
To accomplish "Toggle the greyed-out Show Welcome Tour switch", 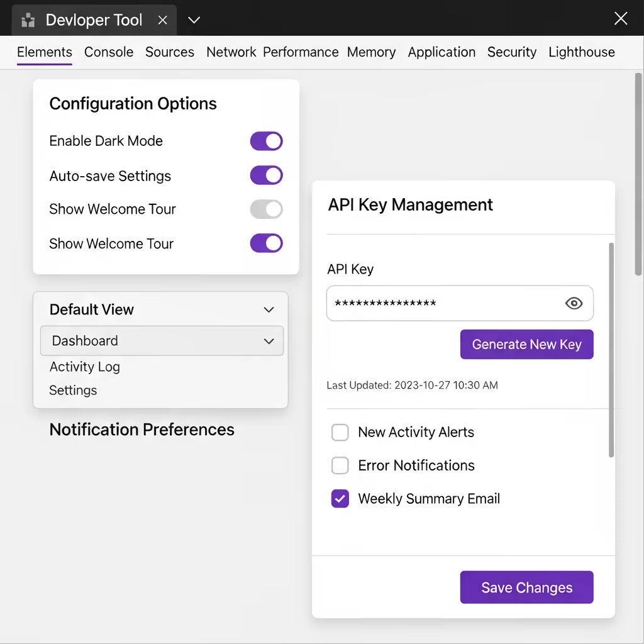I will coord(266,209).
